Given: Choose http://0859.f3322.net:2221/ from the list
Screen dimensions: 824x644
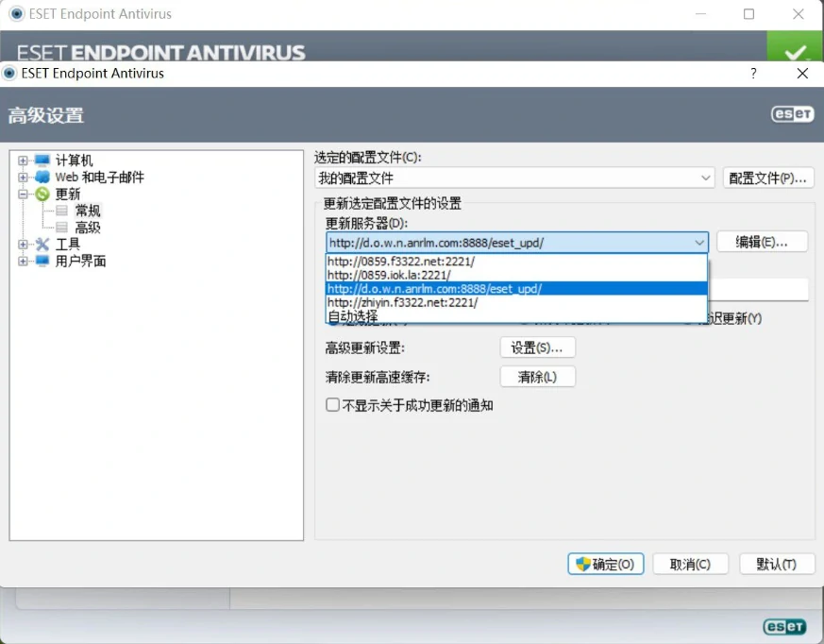Looking at the screenshot, I should pos(401,262).
